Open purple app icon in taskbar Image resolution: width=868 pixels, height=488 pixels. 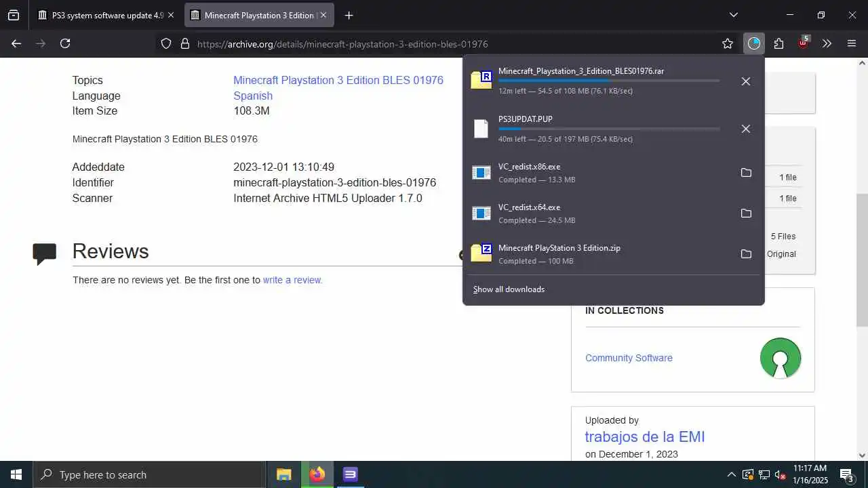click(350, 474)
